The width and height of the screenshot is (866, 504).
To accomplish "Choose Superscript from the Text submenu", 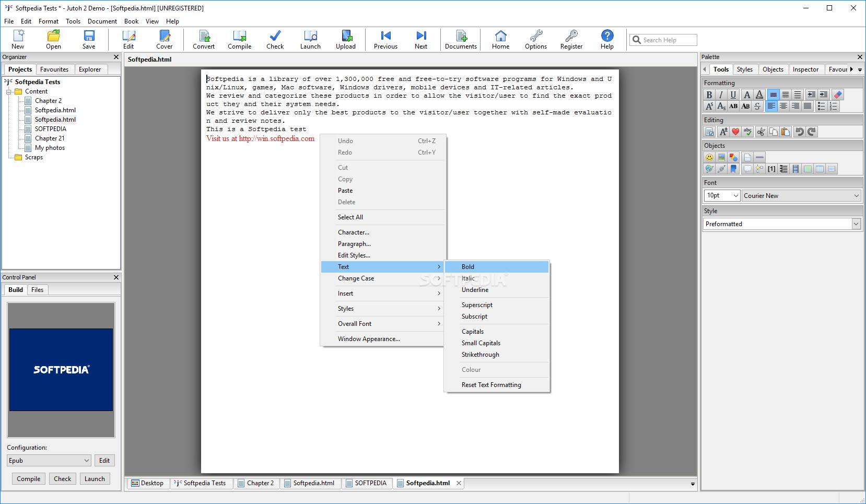I will point(497,305).
